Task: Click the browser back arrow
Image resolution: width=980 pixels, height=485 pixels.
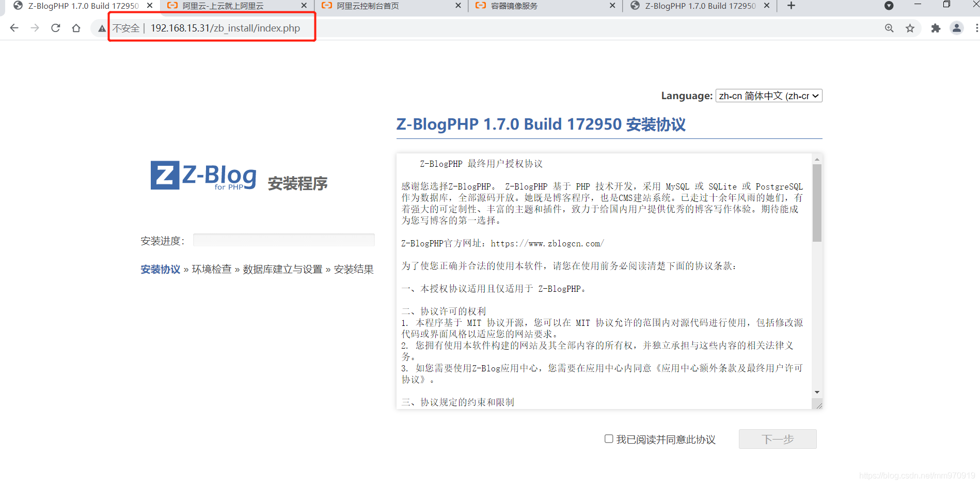Action: tap(14, 28)
